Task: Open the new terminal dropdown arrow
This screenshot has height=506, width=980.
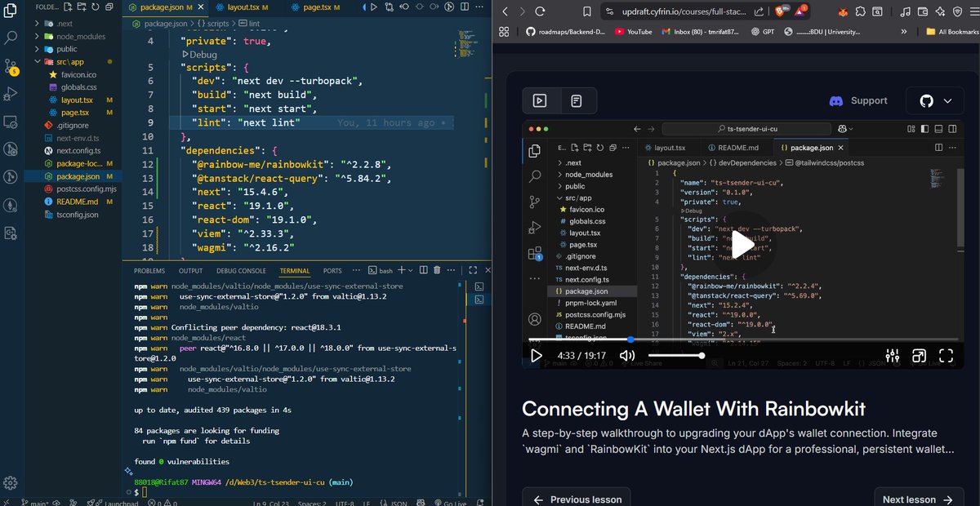Action: point(411,270)
